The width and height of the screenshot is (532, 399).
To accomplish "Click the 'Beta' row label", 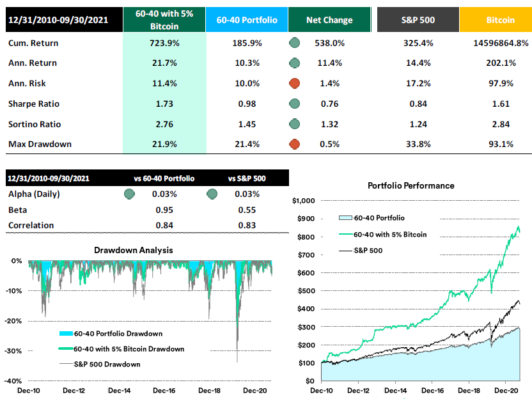I will [x=18, y=210].
